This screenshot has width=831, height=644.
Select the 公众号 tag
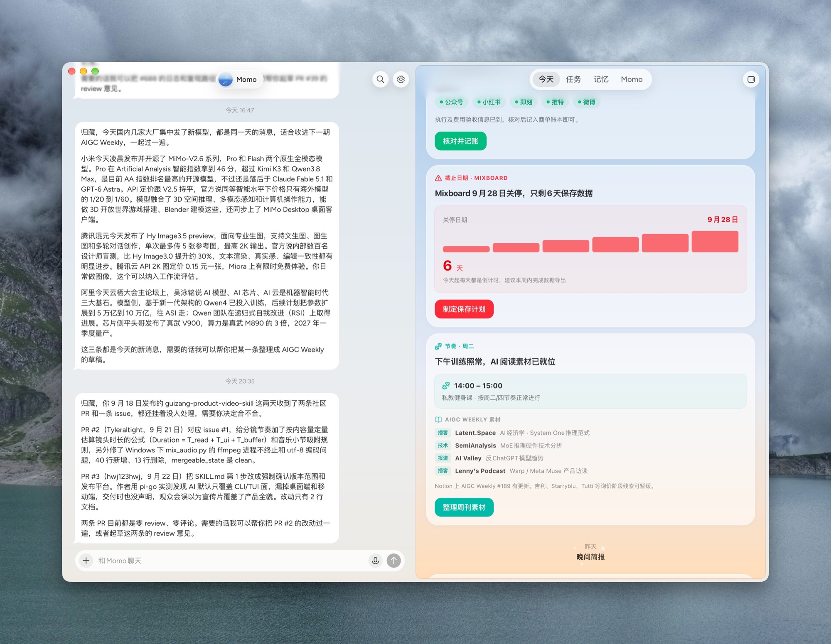pyautogui.click(x=451, y=102)
